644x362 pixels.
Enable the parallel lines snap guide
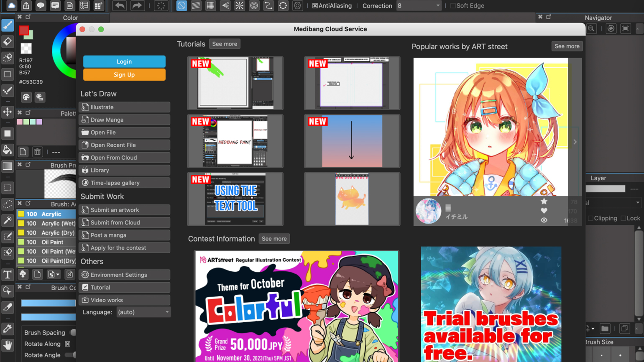(x=196, y=6)
